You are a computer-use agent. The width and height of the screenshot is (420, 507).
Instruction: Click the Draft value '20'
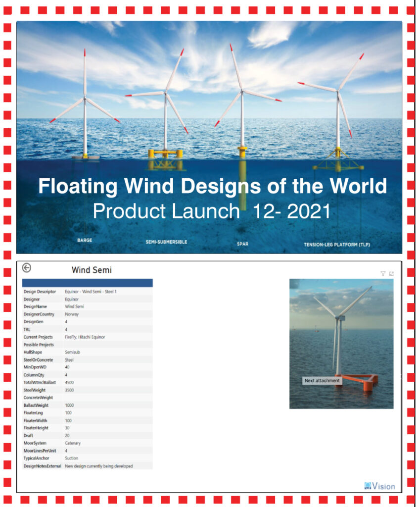[x=67, y=436]
